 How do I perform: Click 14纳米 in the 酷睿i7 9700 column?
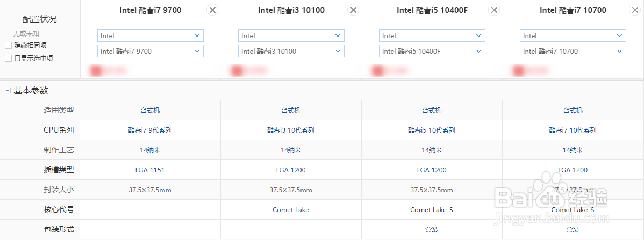[x=150, y=150]
